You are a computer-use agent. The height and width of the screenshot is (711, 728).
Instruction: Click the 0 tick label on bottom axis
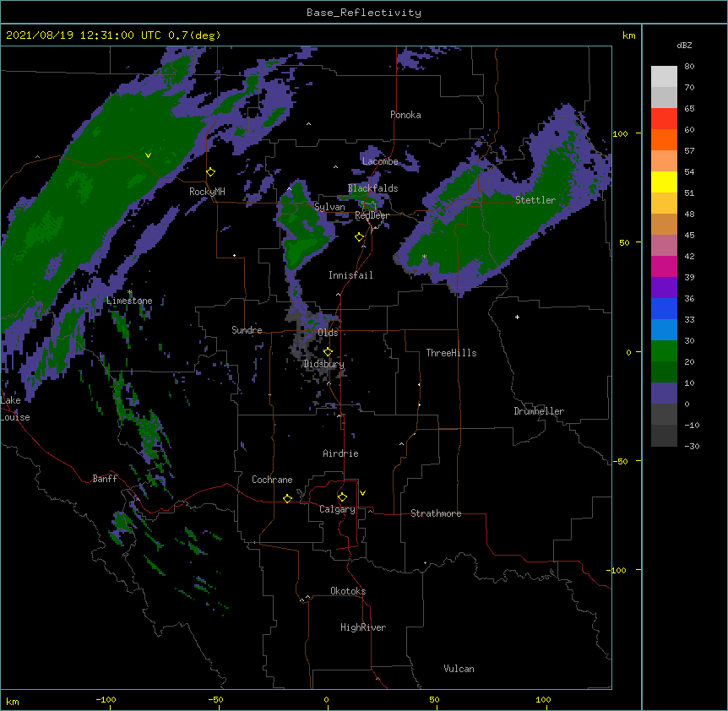click(x=326, y=699)
